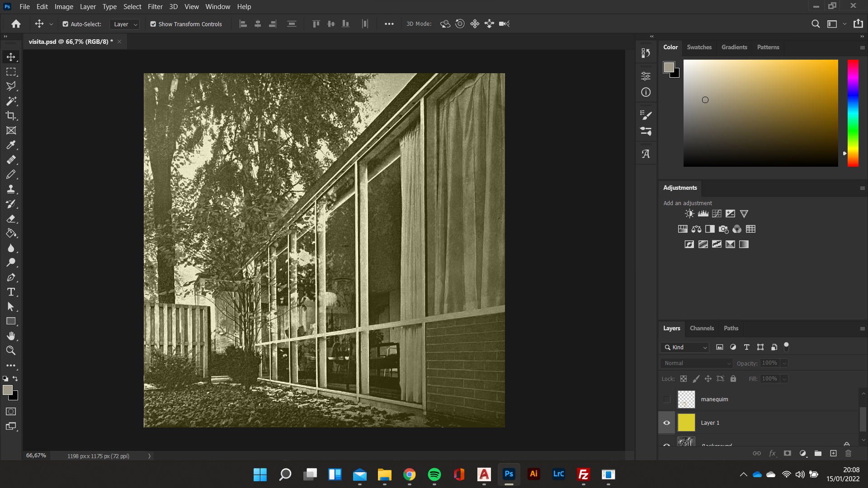Add a Photo Filter adjustment
This screenshot has width=868, height=488.
[723, 229]
